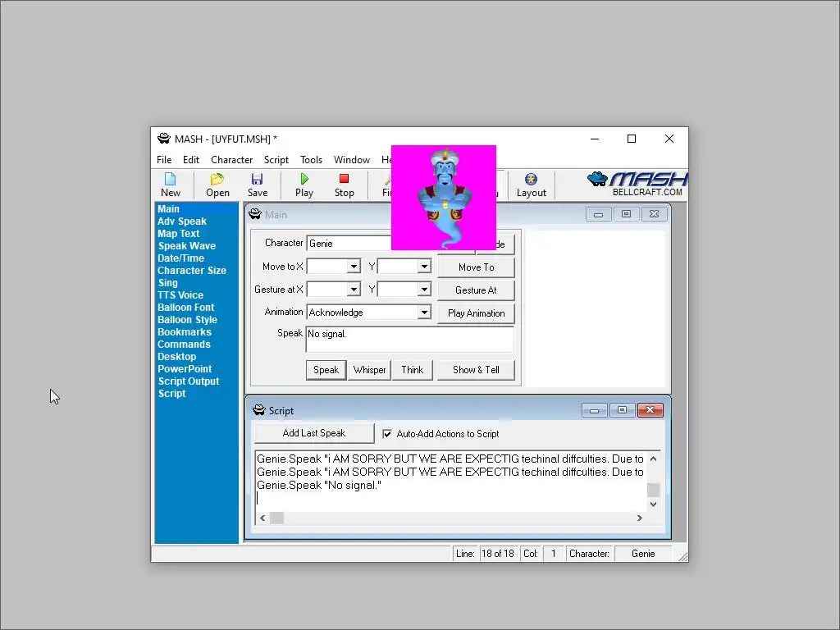Click the New toolbar icon

click(171, 185)
